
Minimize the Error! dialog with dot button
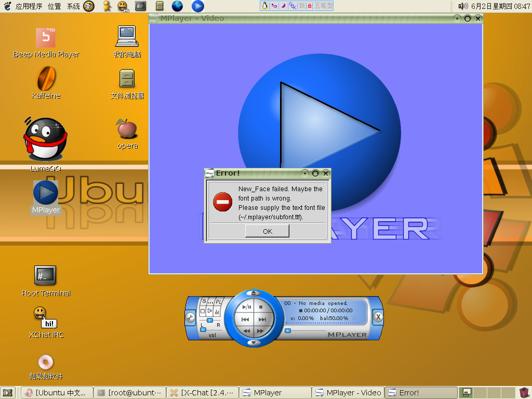[x=304, y=174]
